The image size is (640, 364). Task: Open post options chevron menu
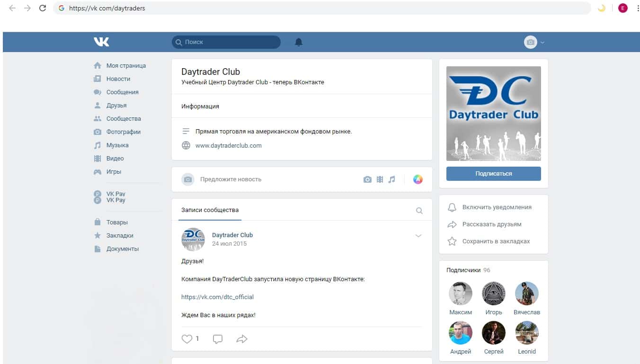[418, 236]
